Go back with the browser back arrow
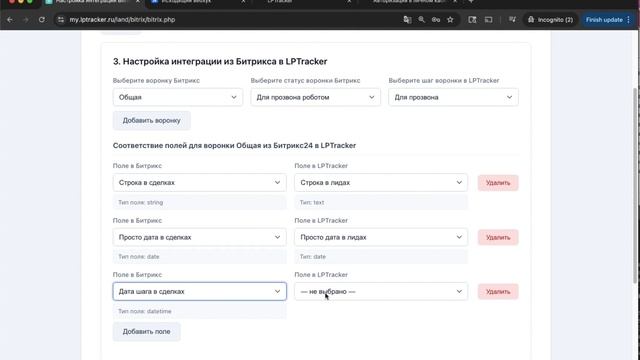 click(x=10, y=20)
